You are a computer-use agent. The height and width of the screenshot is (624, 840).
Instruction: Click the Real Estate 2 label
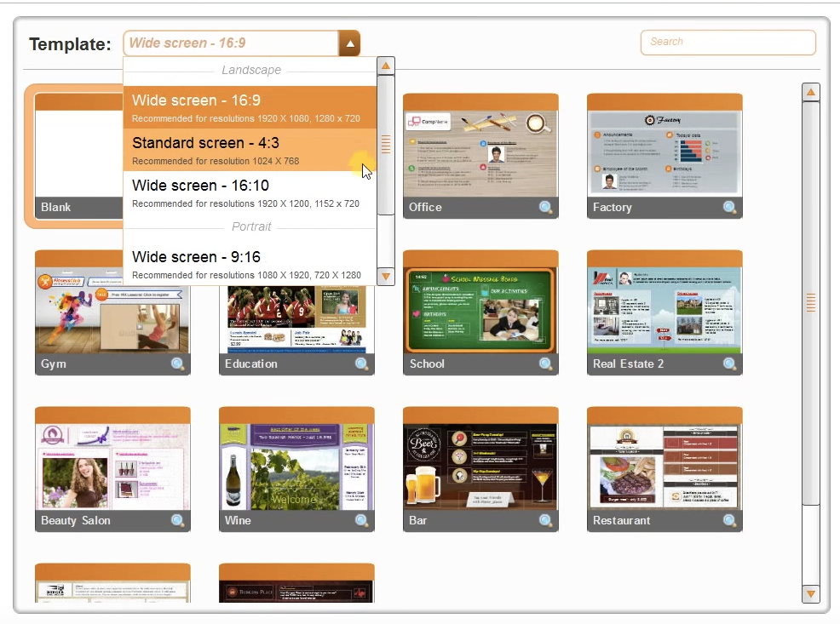coord(628,364)
